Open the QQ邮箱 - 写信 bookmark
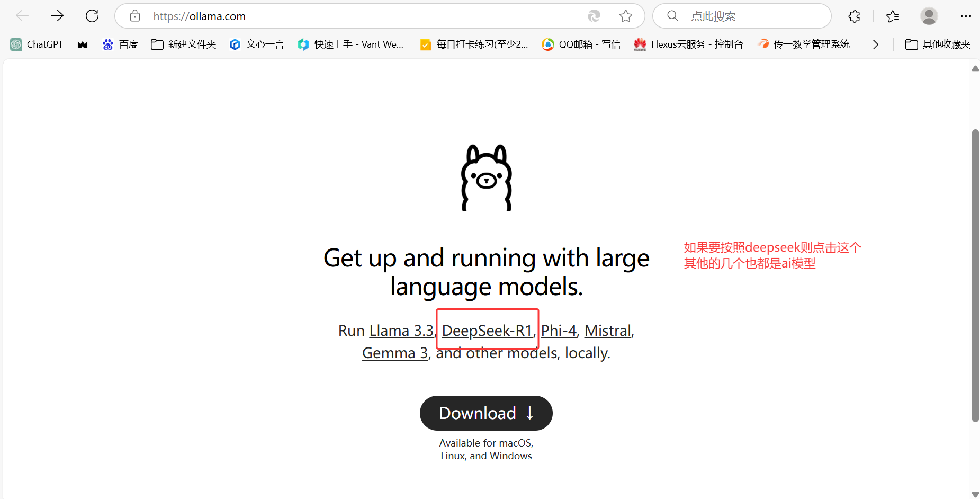980x499 pixels. tap(581, 44)
